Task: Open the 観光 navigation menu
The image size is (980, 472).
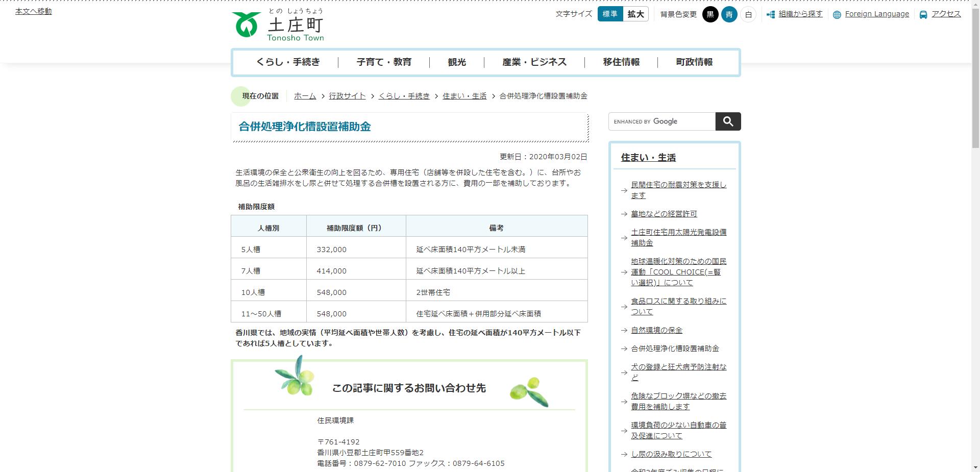Action: 456,62
